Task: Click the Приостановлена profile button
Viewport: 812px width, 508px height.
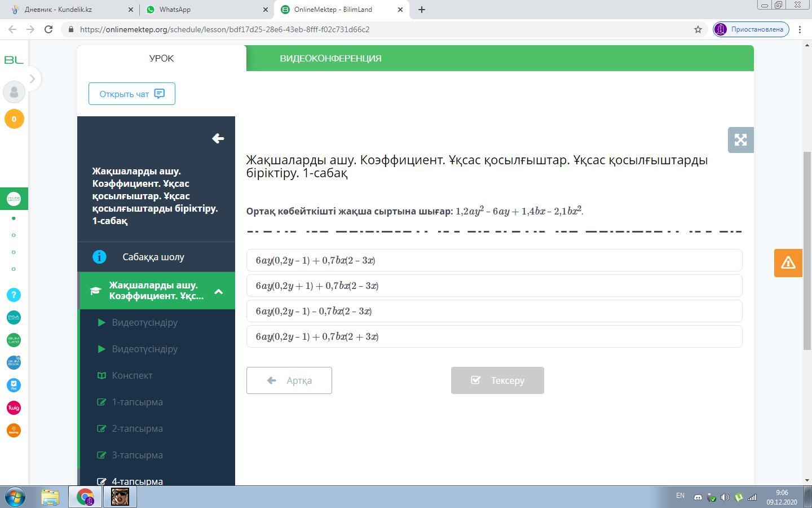Action: click(751, 29)
